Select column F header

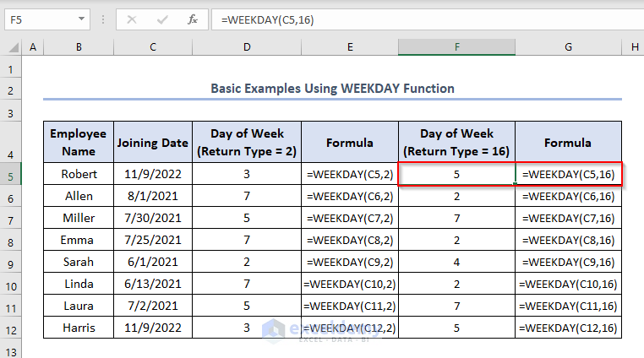pyautogui.click(x=456, y=47)
